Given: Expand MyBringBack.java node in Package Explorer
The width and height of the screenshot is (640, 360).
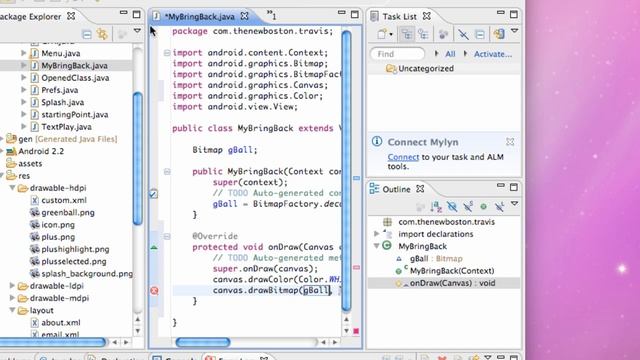Looking at the screenshot, I should click(24, 65).
